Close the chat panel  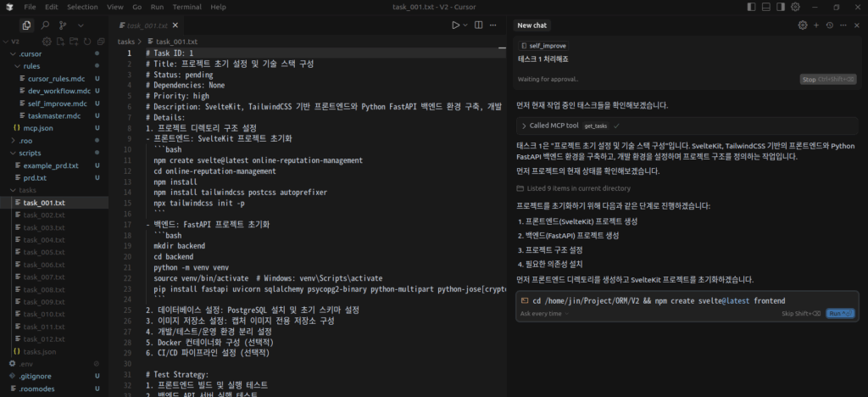tap(856, 25)
